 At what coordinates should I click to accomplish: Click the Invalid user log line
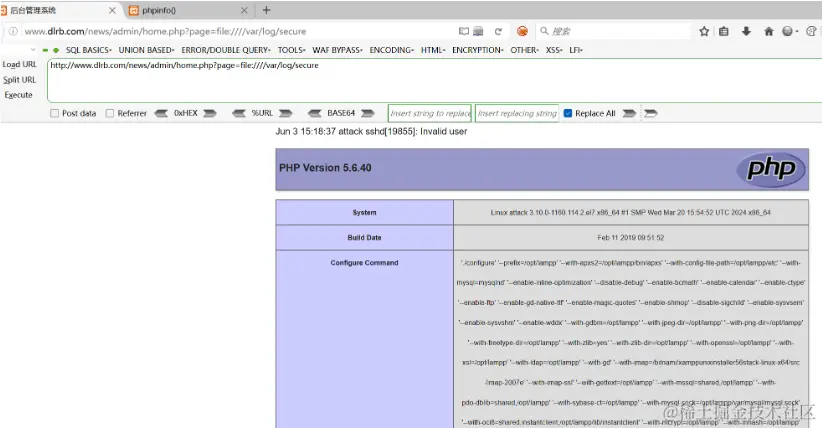371,132
